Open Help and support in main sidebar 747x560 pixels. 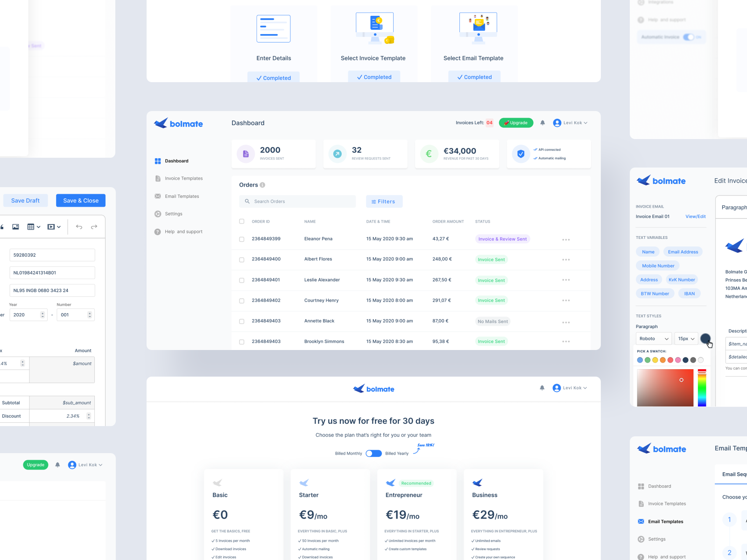178,231
